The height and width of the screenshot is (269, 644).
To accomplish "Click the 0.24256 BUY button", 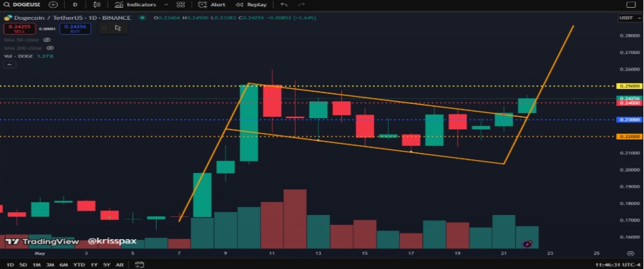I will (76, 28).
